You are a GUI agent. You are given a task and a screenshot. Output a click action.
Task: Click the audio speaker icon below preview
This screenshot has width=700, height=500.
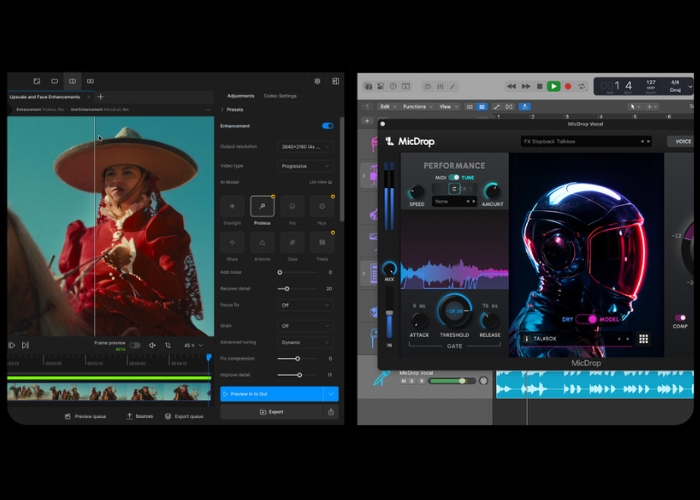click(152, 345)
